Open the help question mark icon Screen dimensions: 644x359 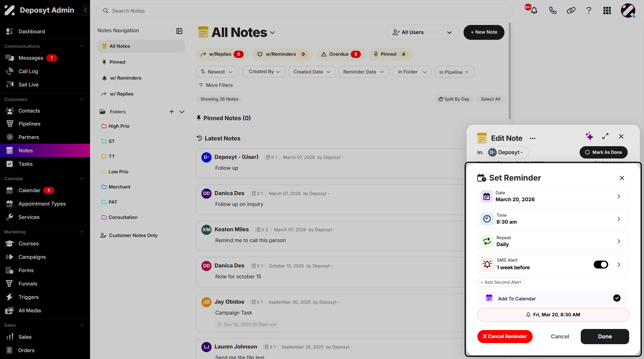click(589, 10)
